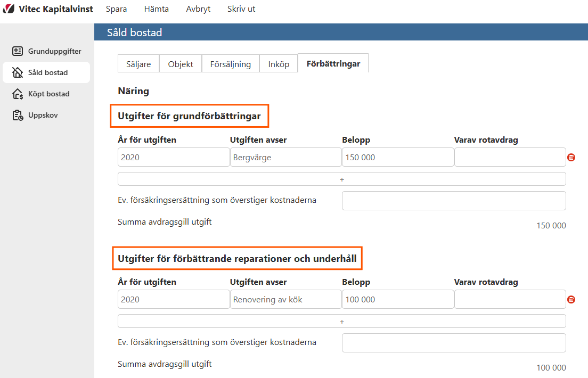This screenshot has width=588, height=378.
Task: Click the trash icon beside Varav rotavdrag 150 000
Action: pyautogui.click(x=571, y=157)
